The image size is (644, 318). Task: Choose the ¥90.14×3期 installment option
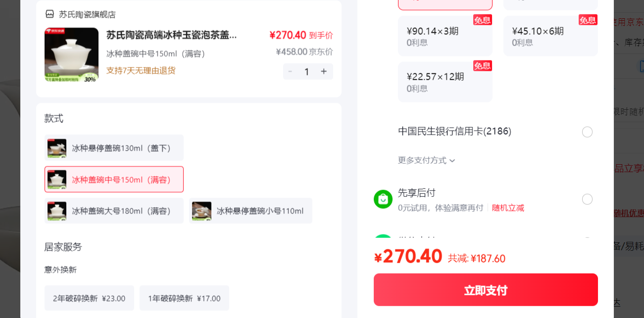[445, 36]
